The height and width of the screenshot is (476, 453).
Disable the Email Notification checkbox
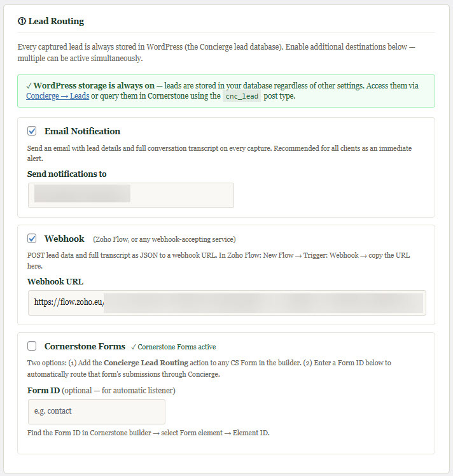(x=32, y=131)
